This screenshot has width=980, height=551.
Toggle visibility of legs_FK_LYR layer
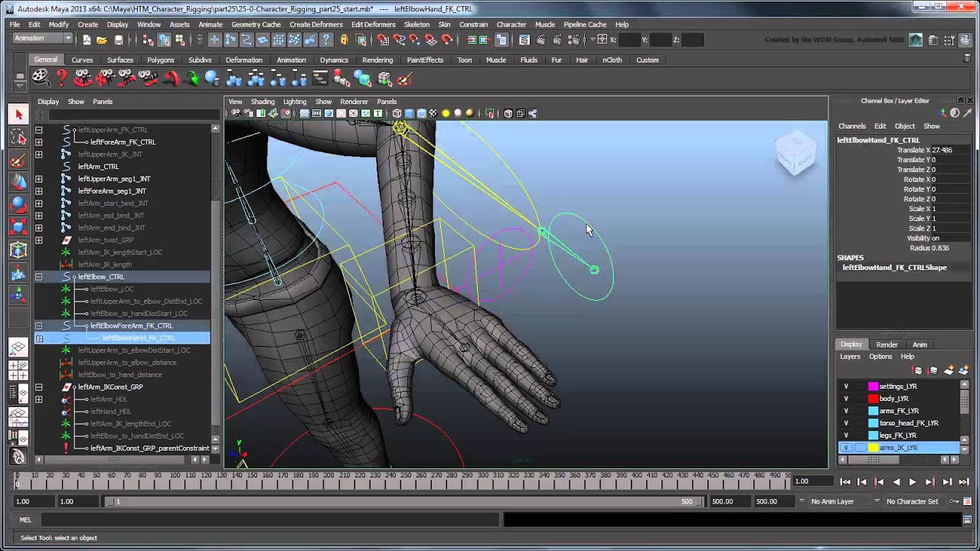coord(846,435)
